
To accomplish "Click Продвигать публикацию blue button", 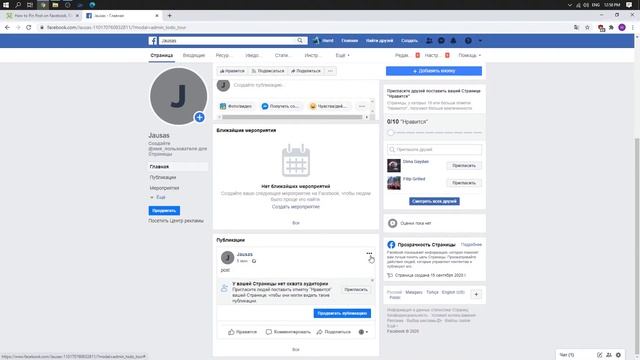I will coord(342,313).
